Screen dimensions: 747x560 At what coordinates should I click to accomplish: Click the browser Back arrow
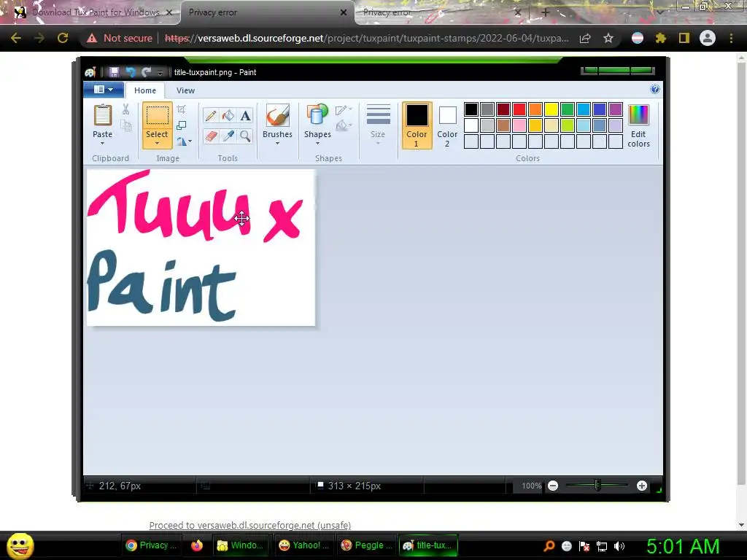point(16,38)
